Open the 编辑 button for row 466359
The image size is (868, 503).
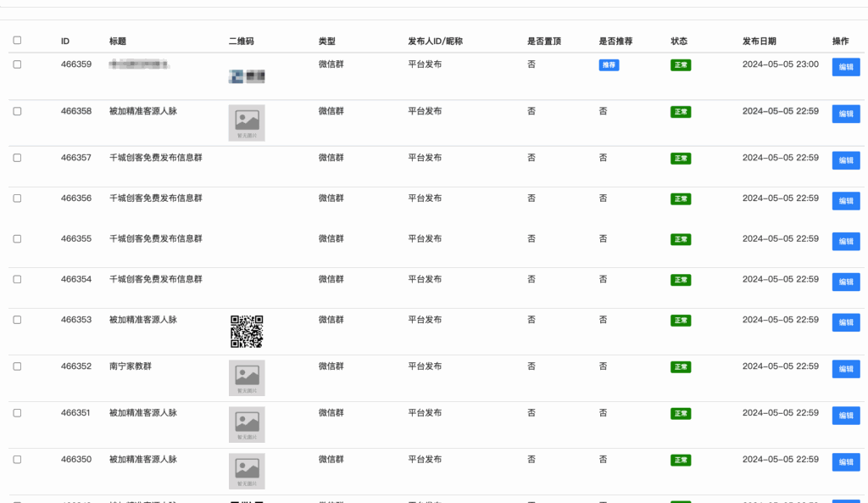pos(845,66)
